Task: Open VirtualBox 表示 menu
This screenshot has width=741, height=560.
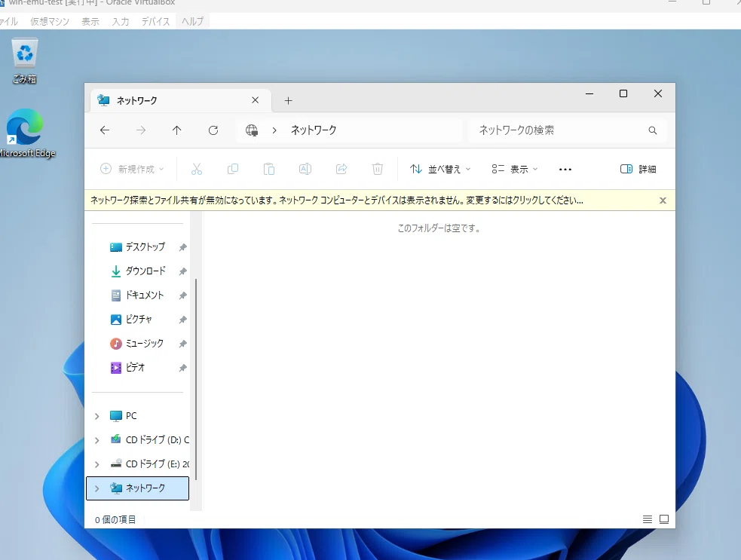Action: click(90, 21)
